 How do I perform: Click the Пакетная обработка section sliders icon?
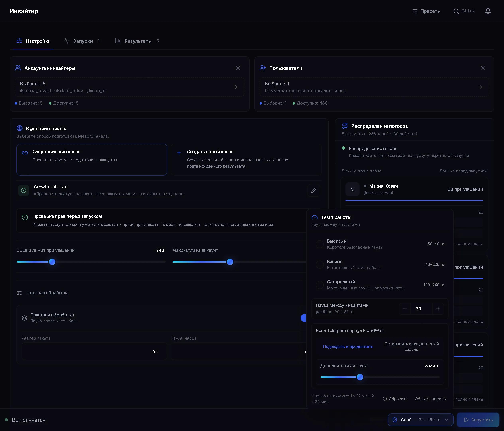coord(19,293)
